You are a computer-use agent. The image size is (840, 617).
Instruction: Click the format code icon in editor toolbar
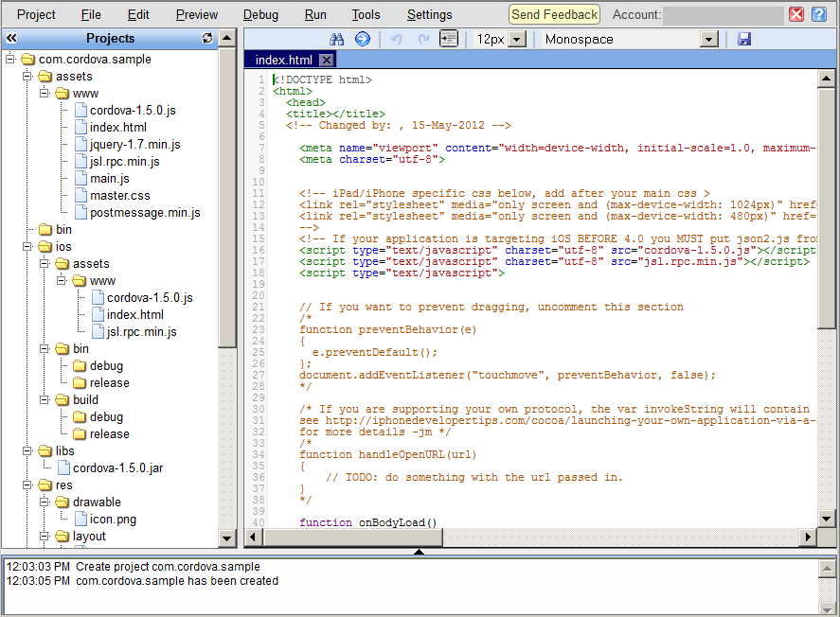pos(448,39)
